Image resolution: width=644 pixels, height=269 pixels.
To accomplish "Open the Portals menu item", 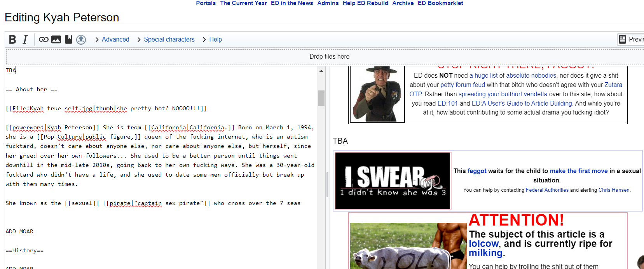I will pyautogui.click(x=206, y=3).
